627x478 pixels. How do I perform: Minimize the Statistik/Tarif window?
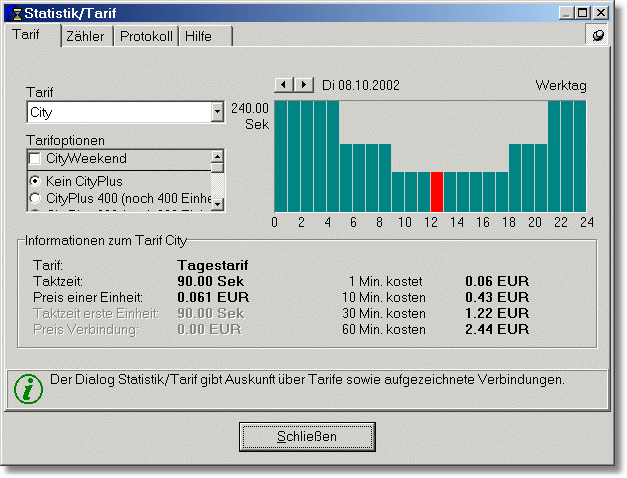(x=566, y=13)
